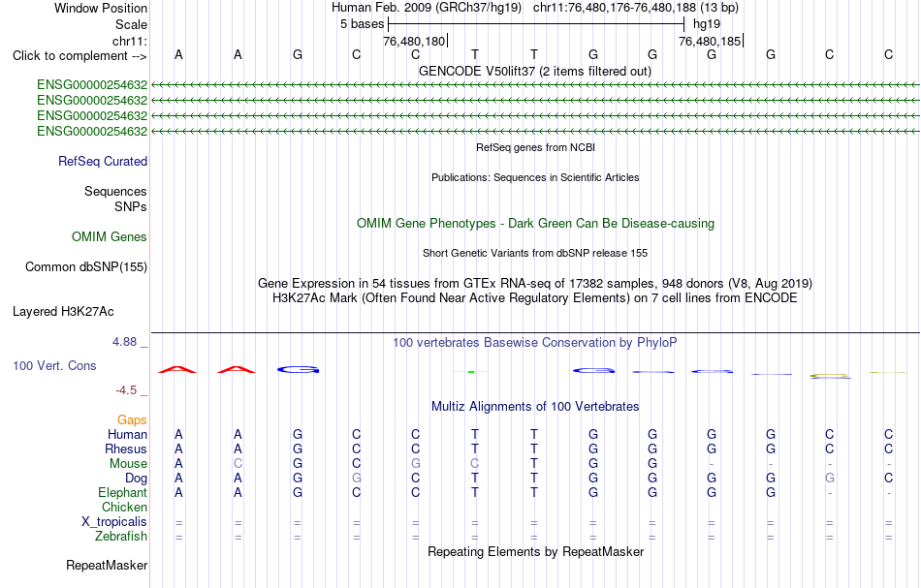Click the 'SNPs' side label

click(131, 207)
